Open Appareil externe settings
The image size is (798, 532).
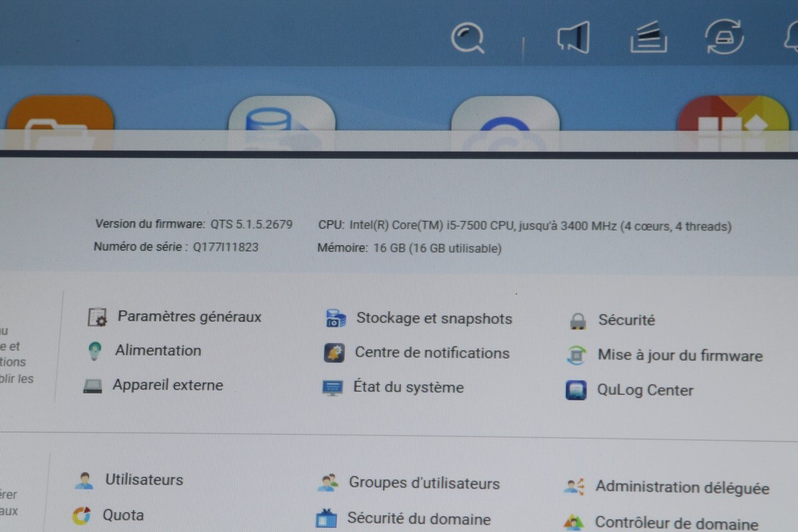(x=168, y=385)
